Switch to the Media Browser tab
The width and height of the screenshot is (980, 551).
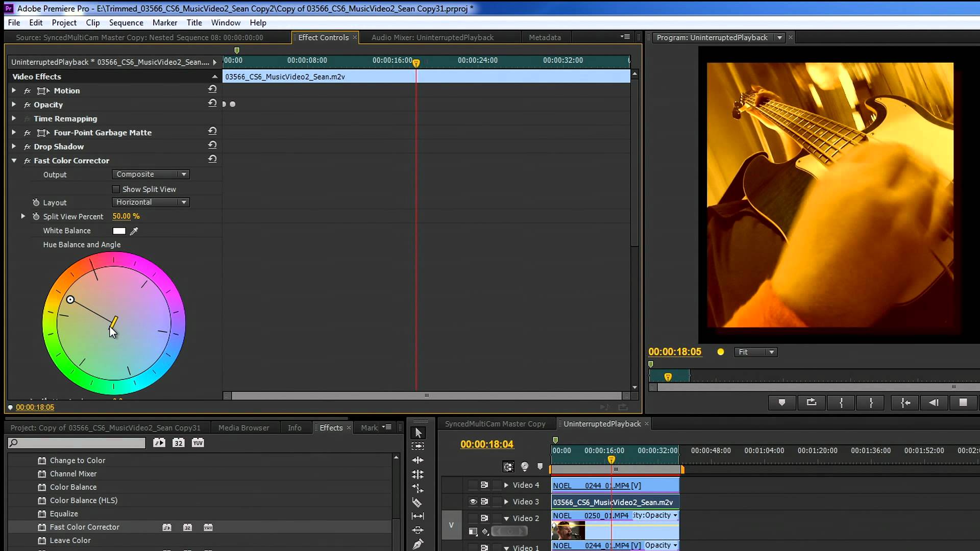[x=243, y=428]
